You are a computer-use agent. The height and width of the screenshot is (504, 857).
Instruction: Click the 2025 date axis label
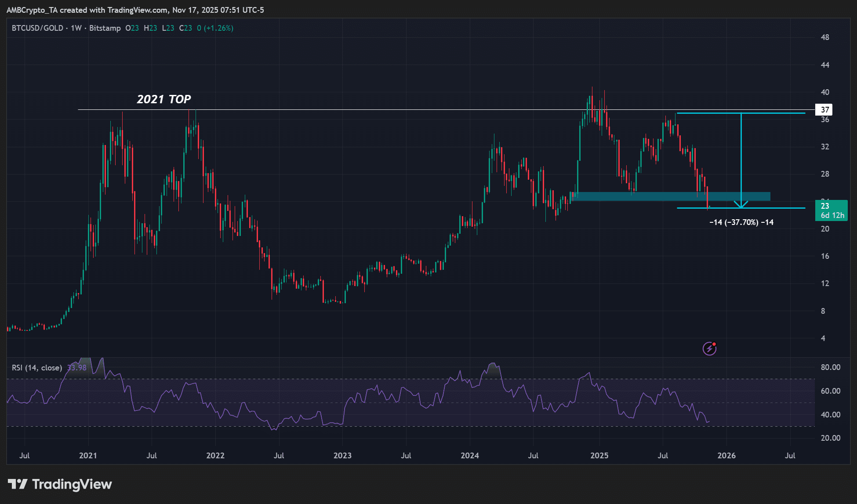599,456
